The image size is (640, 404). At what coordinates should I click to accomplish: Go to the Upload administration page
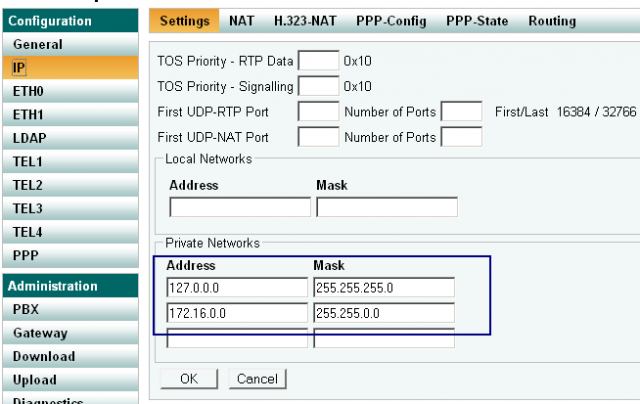tap(70, 380)
